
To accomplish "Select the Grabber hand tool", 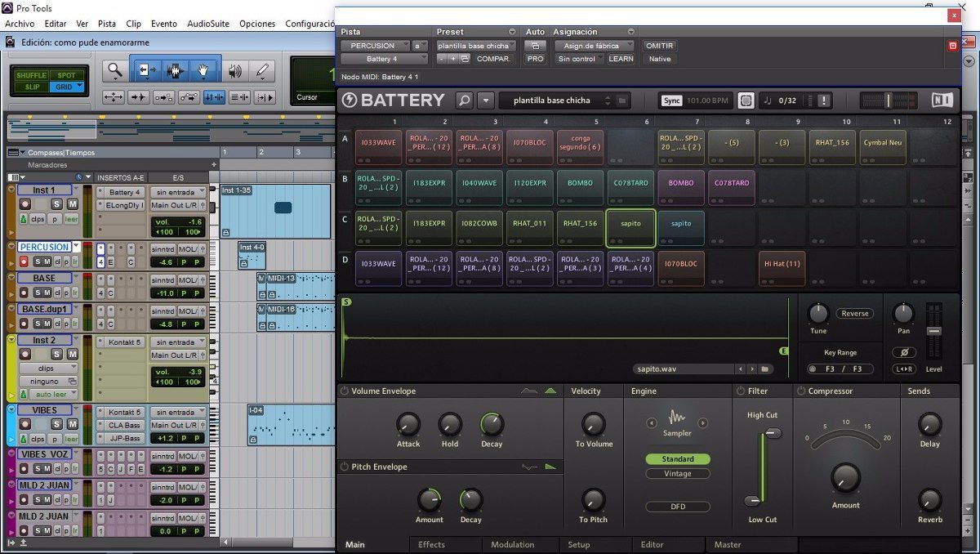I will [204, 72].
